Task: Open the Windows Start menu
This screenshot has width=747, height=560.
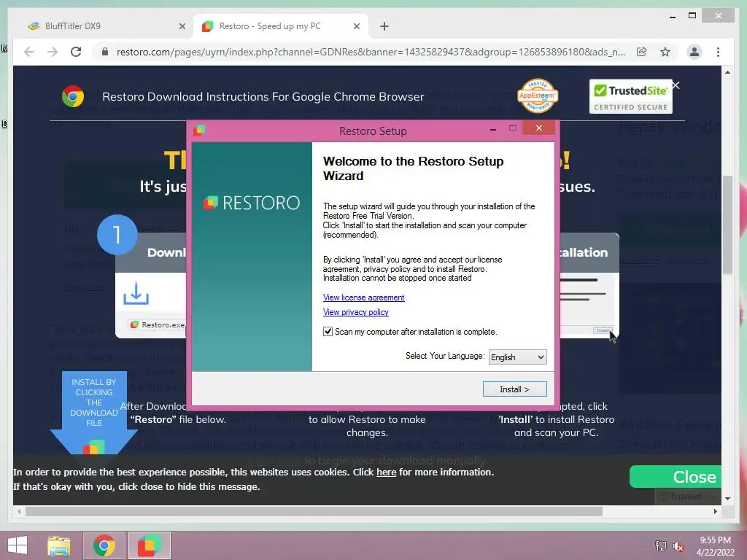Action: (x=18, y=545)
